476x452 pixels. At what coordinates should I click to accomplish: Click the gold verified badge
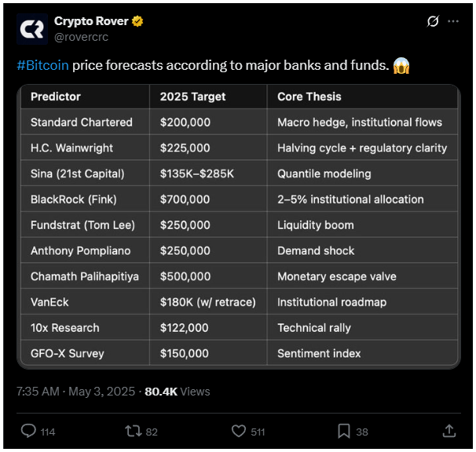click(x=137, y=21)
